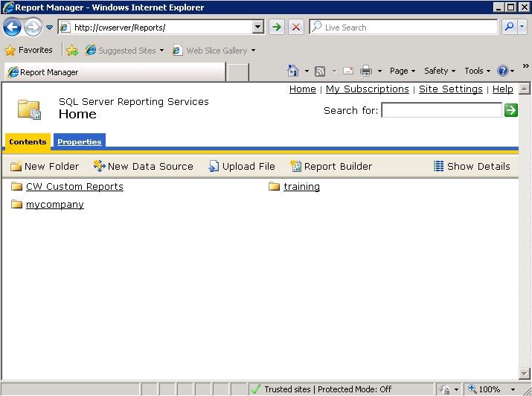Image resolution: width=532 pixels, height=396 pixels.
Task: Click the New Folder toolbar button
Action: [x=45, y=166]
